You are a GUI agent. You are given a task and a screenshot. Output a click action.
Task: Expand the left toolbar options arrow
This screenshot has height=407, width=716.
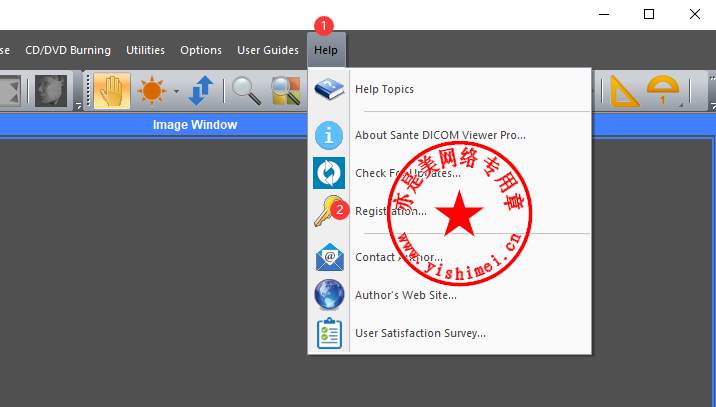[x=78, y=106]
